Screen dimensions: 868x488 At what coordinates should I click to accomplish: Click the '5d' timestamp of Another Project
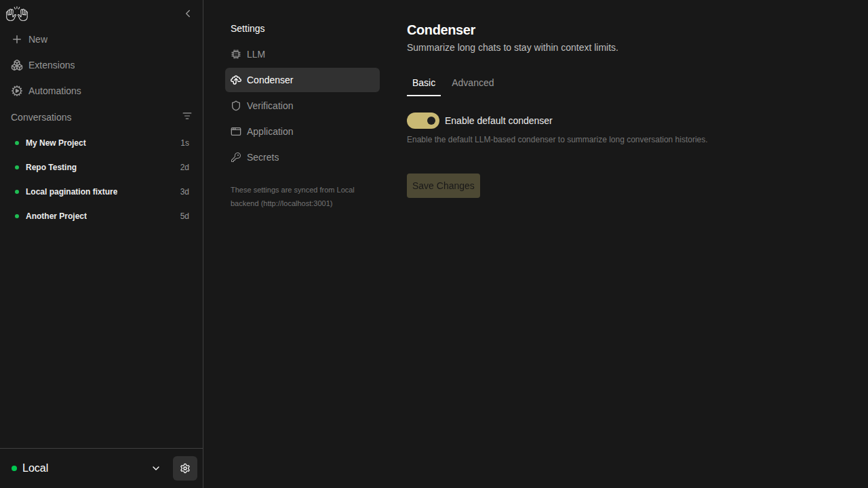pos(184,216)
